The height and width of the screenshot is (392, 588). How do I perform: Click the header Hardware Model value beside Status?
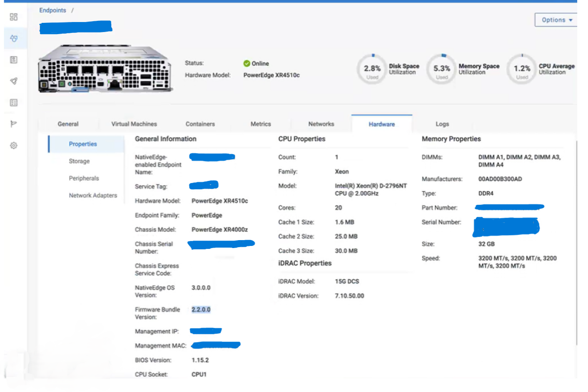click(x=272, y=75)
